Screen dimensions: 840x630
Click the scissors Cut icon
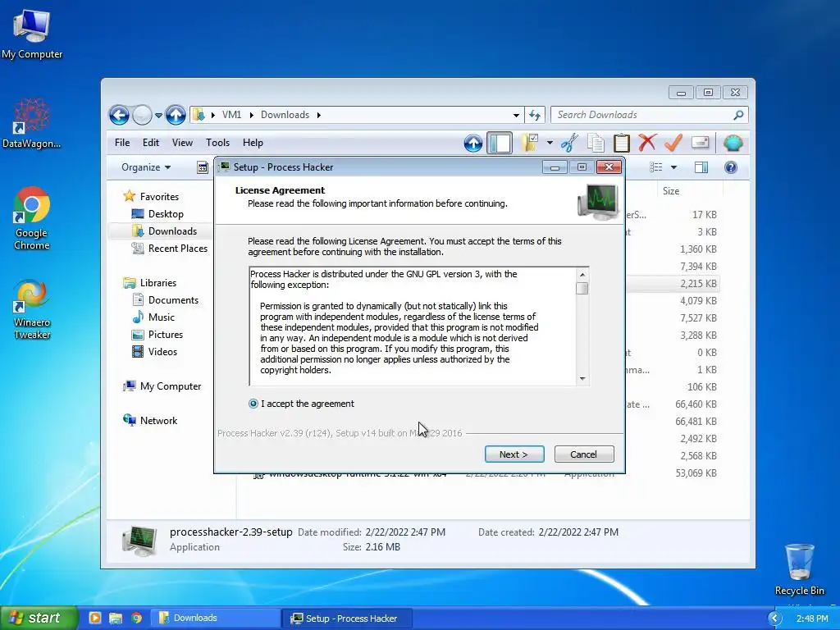(569, 143)
